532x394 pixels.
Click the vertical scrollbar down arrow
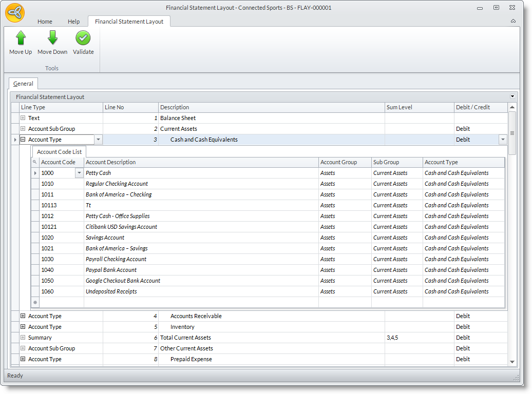(511, 362)
